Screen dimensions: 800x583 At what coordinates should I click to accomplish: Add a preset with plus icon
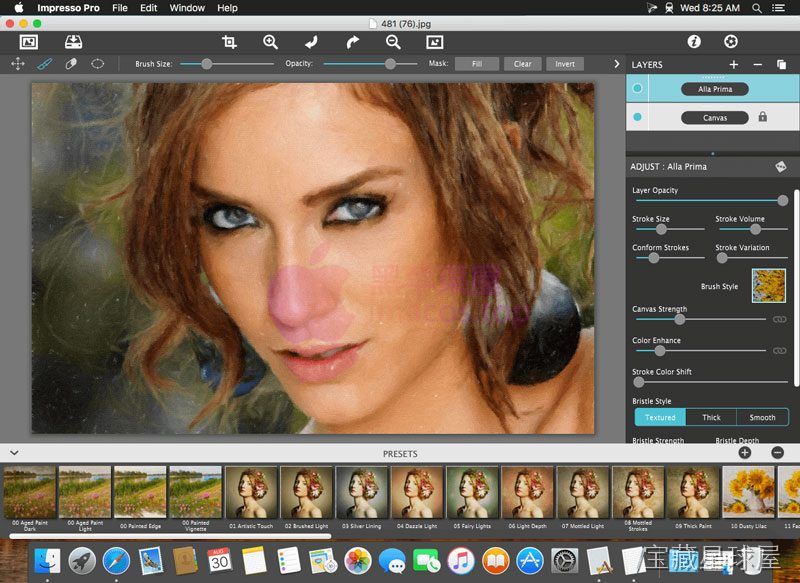tap(745, 452)
